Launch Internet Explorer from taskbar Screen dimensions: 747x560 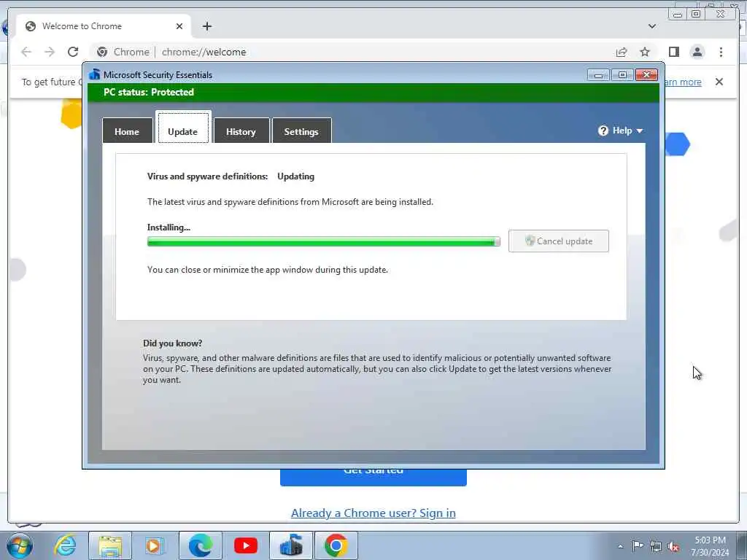click(x=65, y=545)
